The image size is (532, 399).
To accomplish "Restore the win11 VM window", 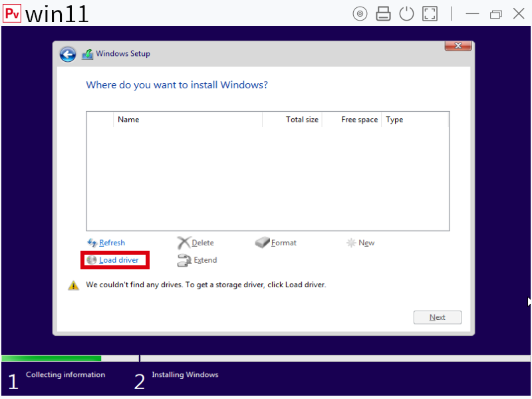I will (x=495, y=14).
